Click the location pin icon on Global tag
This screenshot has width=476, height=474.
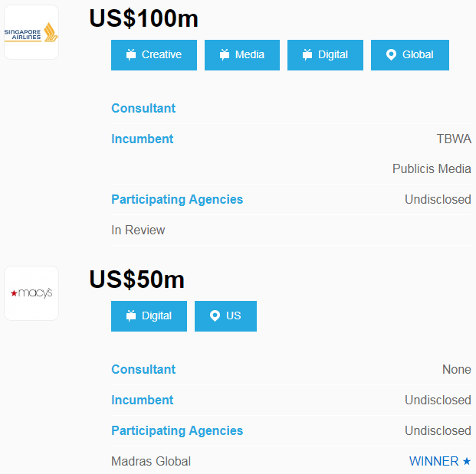coord(391,54)
